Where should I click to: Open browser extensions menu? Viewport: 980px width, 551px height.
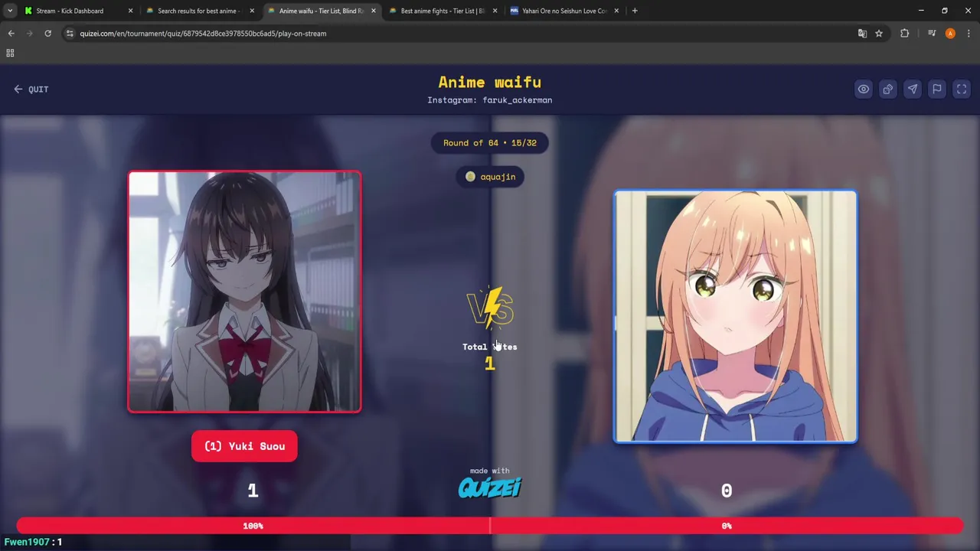(905, 34)
